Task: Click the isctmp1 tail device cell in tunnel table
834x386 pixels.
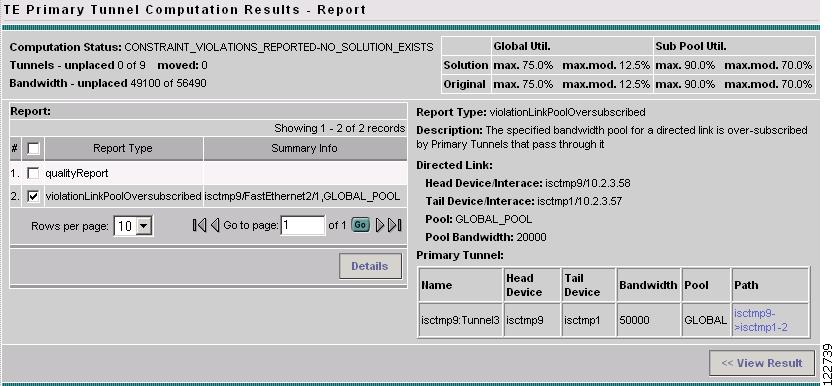Action: coord(588,321)
